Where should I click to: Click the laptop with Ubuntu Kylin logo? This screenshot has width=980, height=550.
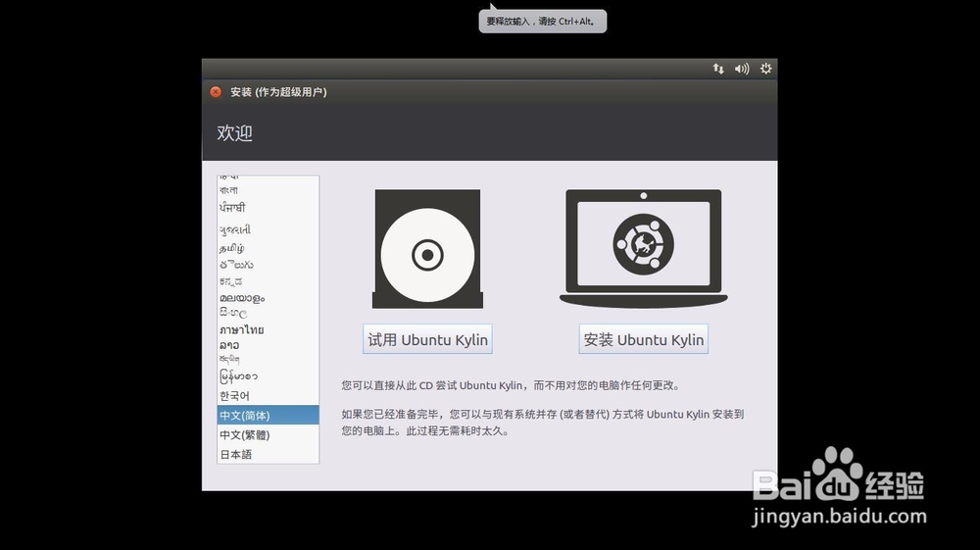pyautogui.click(x=643, y=249)
